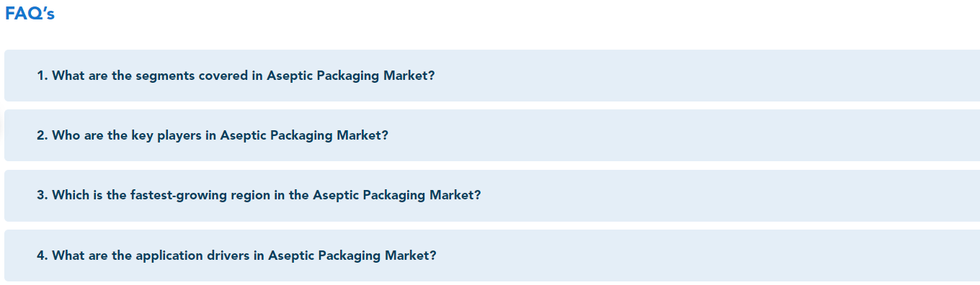Click the FAQ's section heading
Image resolution: width=980 pixels, height=285 pixels.
[30, 14]
